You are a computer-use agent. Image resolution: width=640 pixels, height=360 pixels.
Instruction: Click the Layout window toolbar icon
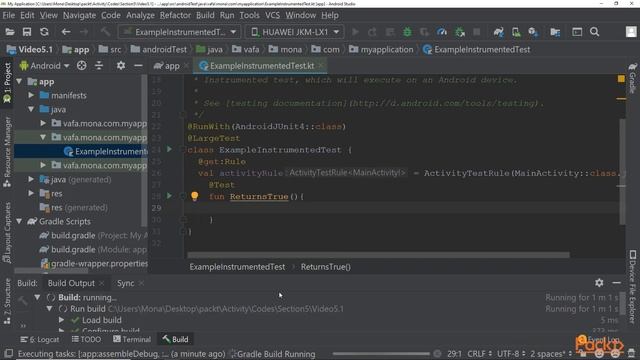click(x=577, y=32)
